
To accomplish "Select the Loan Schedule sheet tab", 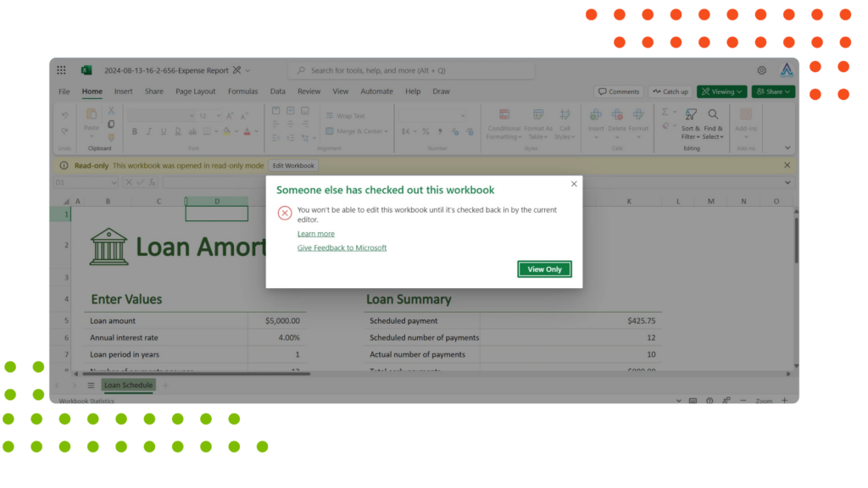I will point(128,385).
